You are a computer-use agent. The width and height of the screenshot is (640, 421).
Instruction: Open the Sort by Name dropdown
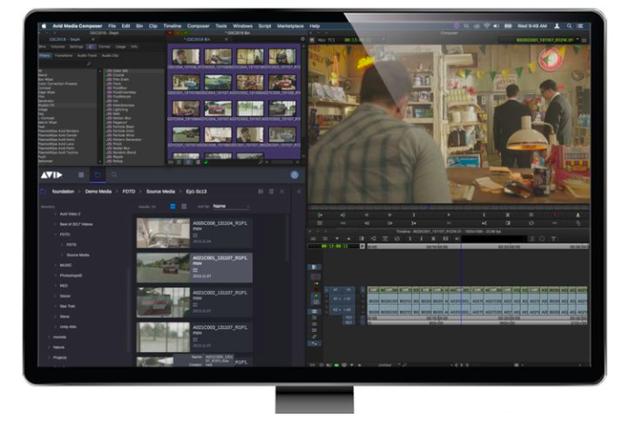(x=231, y=206)
